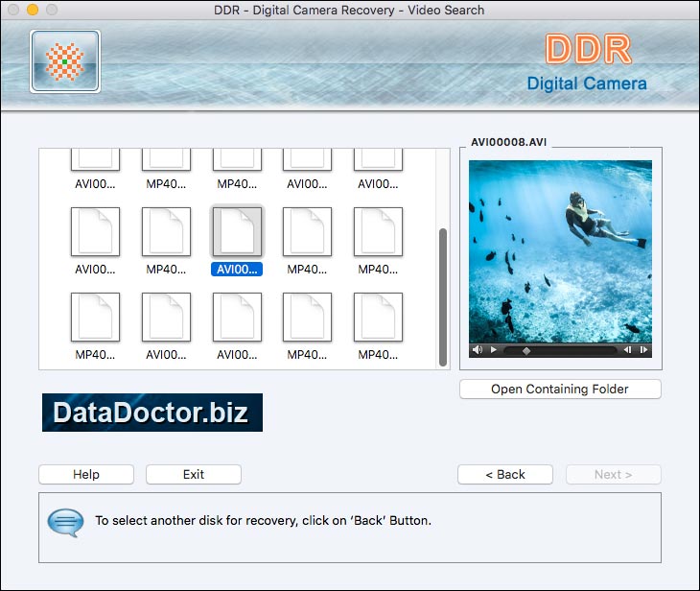The image size is (700, 591).
Task: Select MP40 file just left of highlighted file
Action: 166,232
